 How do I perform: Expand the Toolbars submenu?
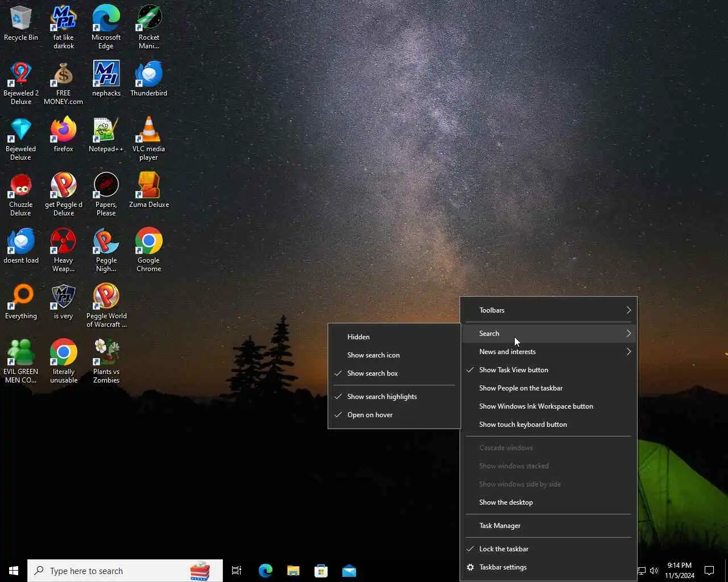tap(548, 310)
